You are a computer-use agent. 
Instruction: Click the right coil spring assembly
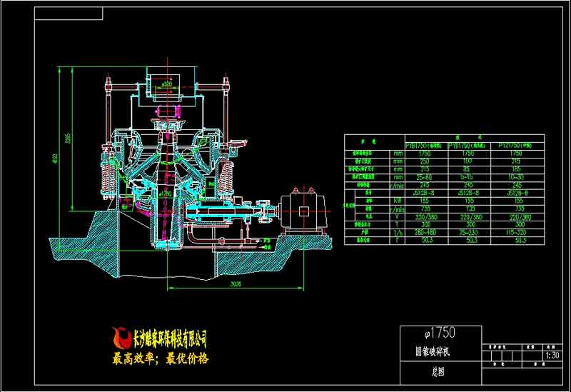228,176
